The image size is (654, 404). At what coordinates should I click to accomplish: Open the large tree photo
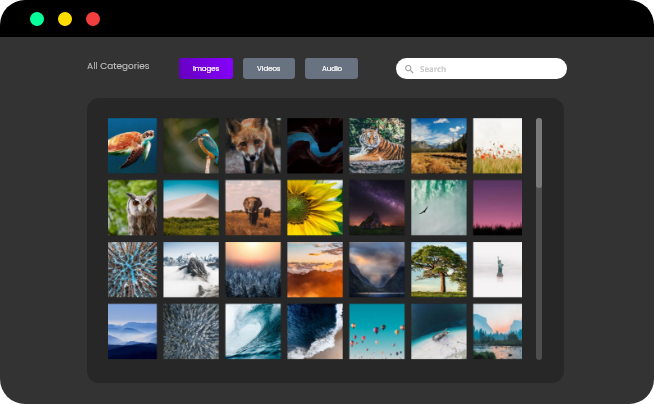pyautogui.click(x=438, y=269)
